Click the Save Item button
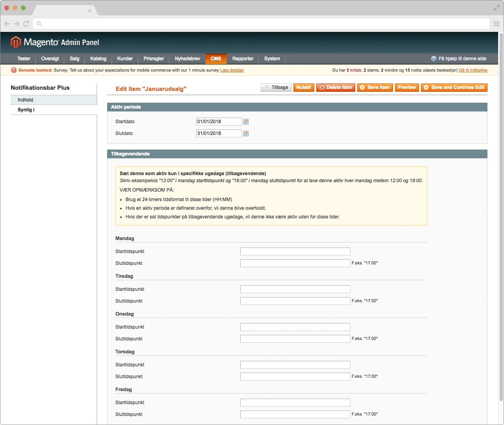504x425 pixels. point(374,87)
